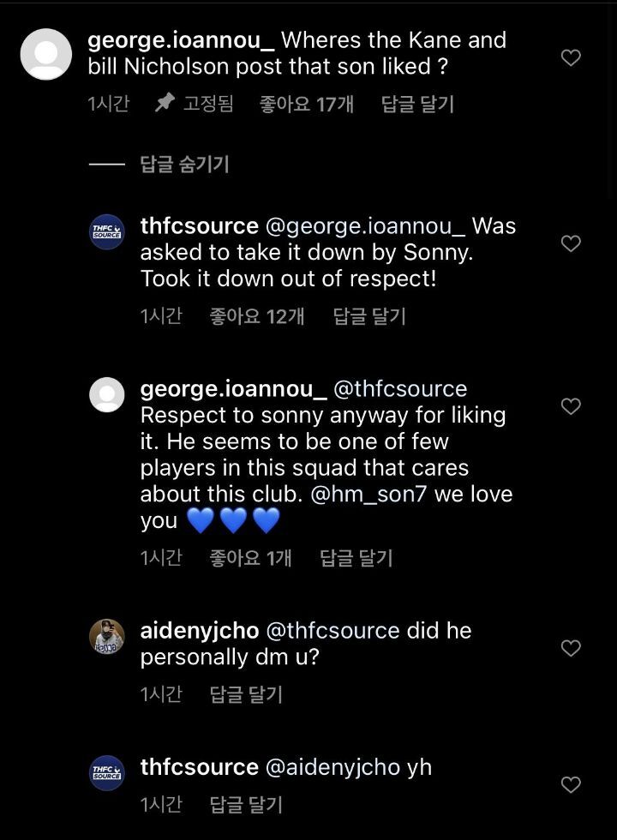
Task: Open aidenyjcho's profile photo
Action: click(x=107, y=637)
